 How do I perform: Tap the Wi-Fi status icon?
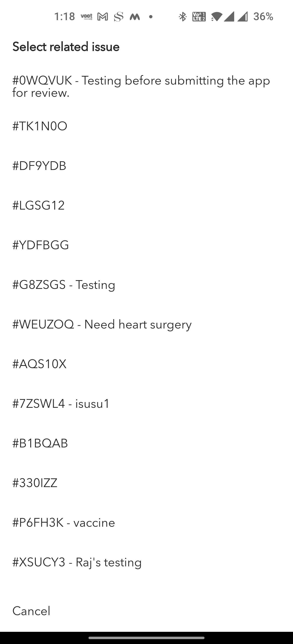pos(216,17)
